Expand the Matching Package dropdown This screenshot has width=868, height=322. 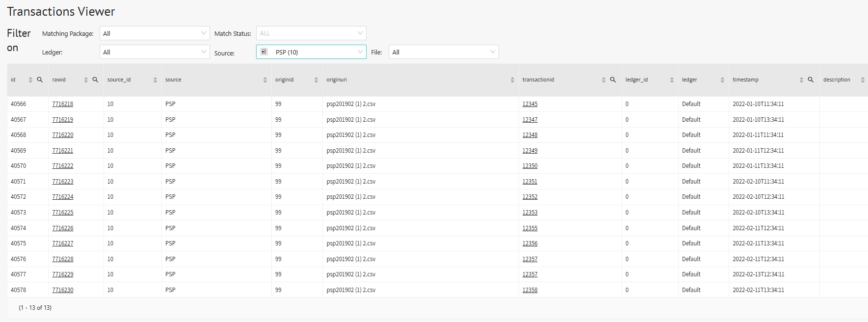[155, 33]
